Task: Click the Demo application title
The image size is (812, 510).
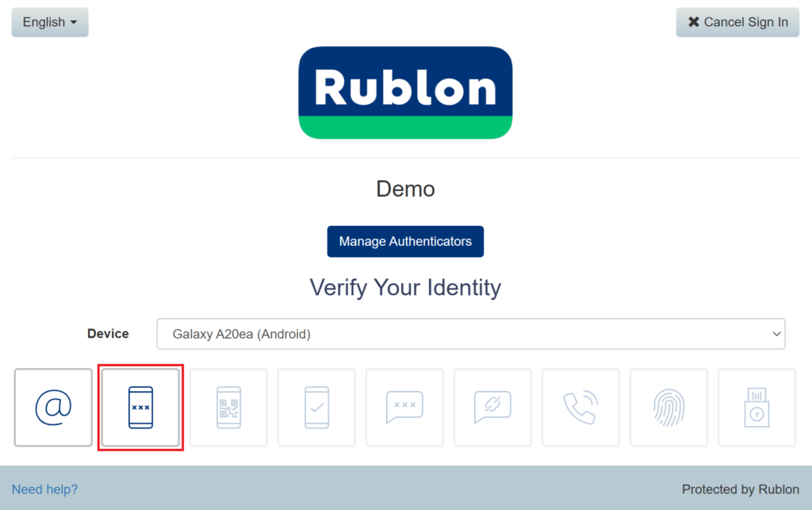Action: (405, 189)
